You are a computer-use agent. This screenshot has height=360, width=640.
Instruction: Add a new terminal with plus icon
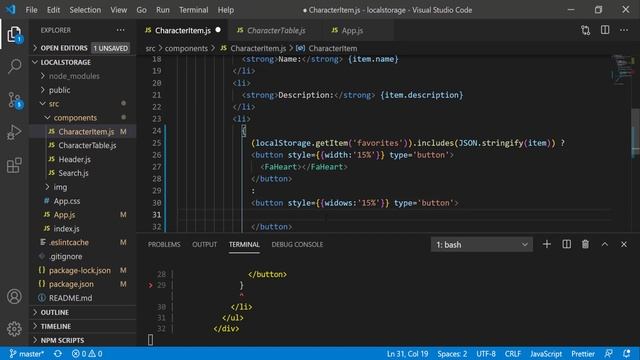547,244
